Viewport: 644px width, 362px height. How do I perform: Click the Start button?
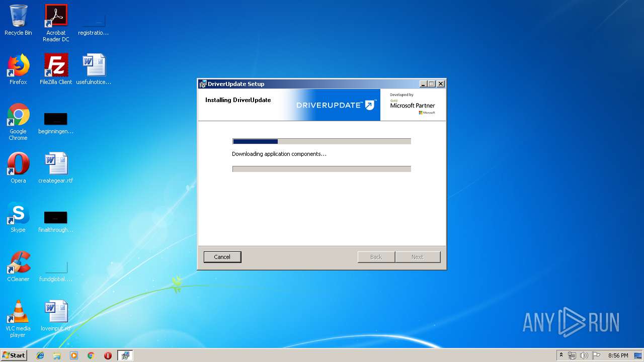click(14, 355)
